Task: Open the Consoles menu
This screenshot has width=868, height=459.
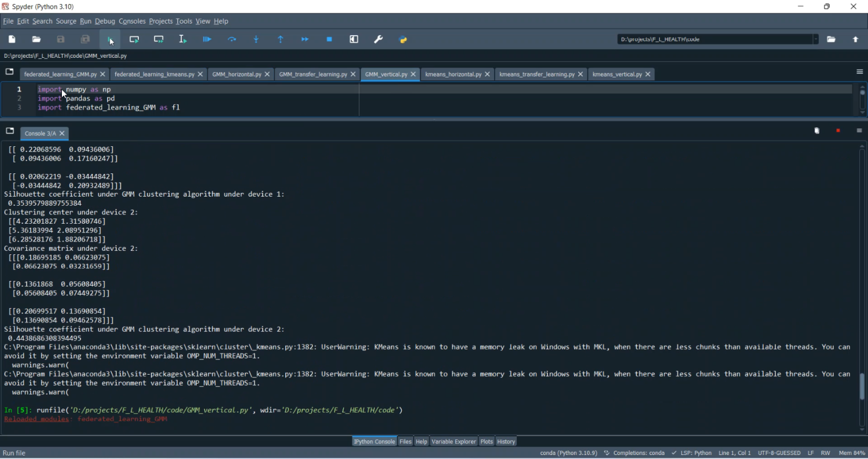Action: click(132, 21)
